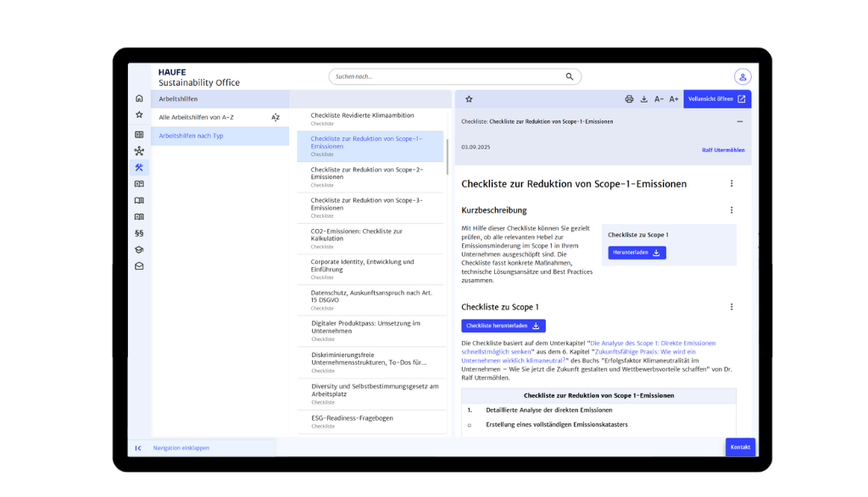Increase font size with A+ icon

coord(674,99)
